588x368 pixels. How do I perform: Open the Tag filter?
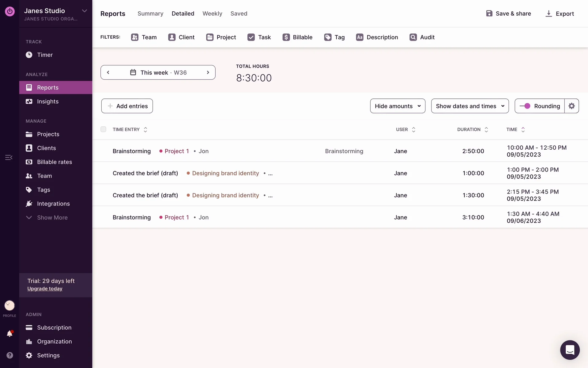tap(334, 37)
